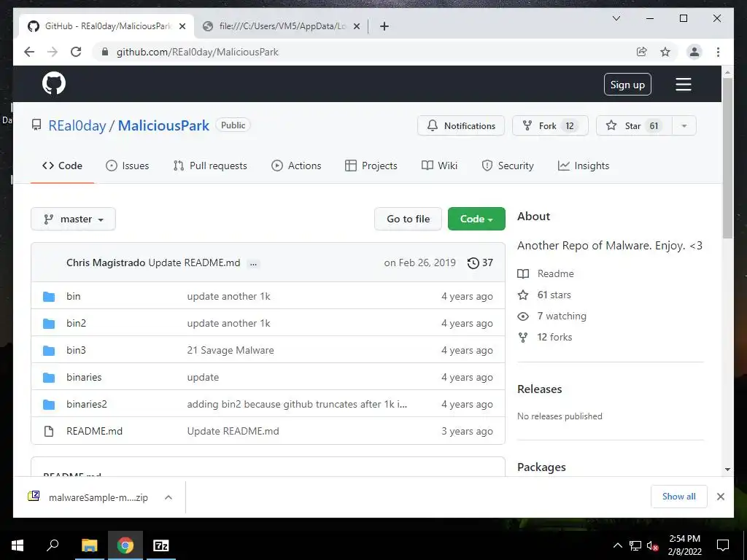Close the downloads bar

tap(720, 497)
